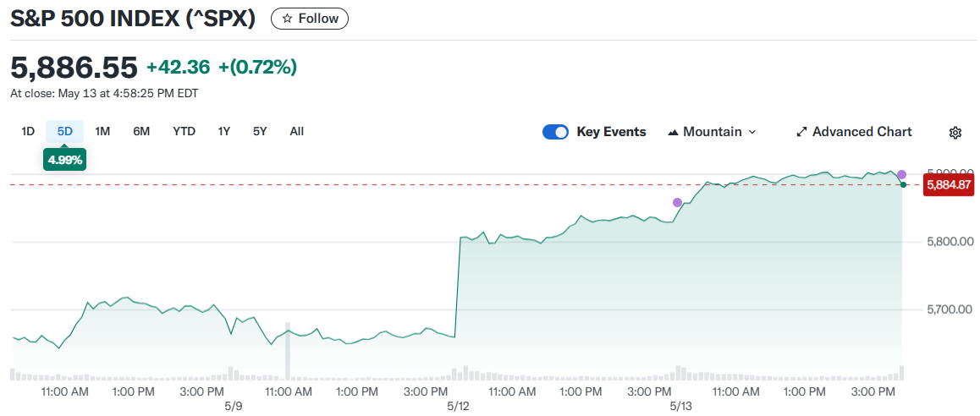980x416 pixels.
Task: Show the YTD time range
Action: pos(184,131)
